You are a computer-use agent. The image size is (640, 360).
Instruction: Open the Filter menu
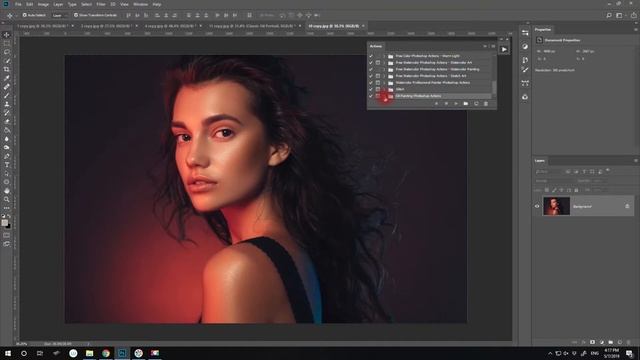pyautogui.click(x=101, y=4)
